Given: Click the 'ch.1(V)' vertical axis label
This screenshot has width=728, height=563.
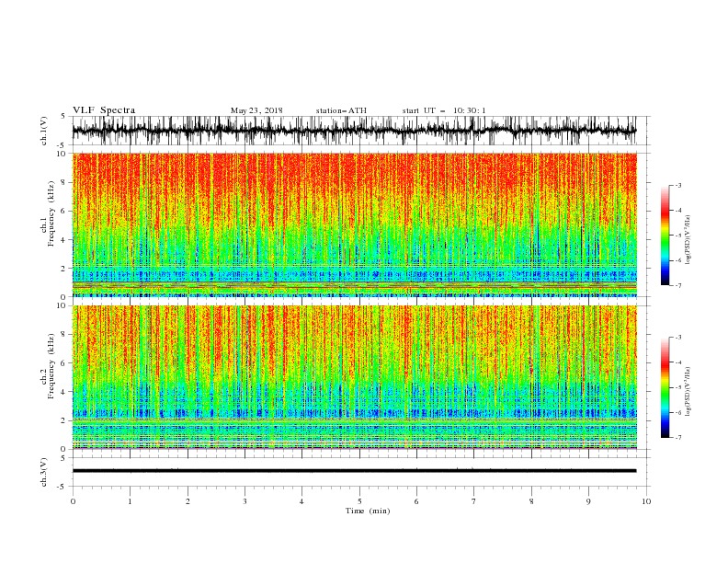Looking at the screenshot, I should coord(44,131).
